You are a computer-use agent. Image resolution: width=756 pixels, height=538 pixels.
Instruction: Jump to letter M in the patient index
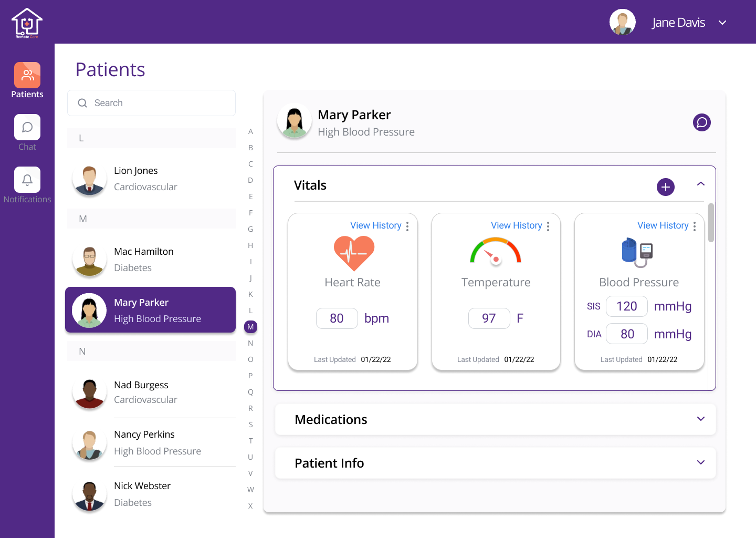pos(250,326)
